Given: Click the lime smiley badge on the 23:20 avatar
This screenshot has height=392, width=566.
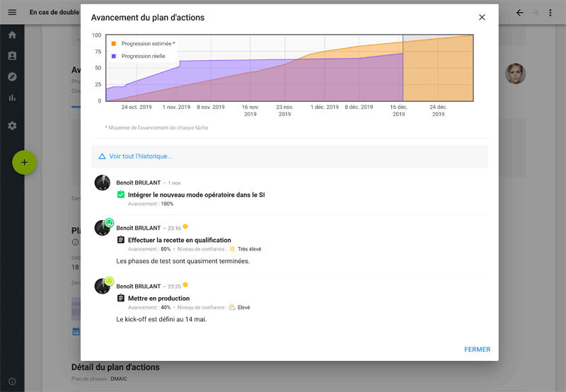Looking at the screenshot, I should coord(110,281).
